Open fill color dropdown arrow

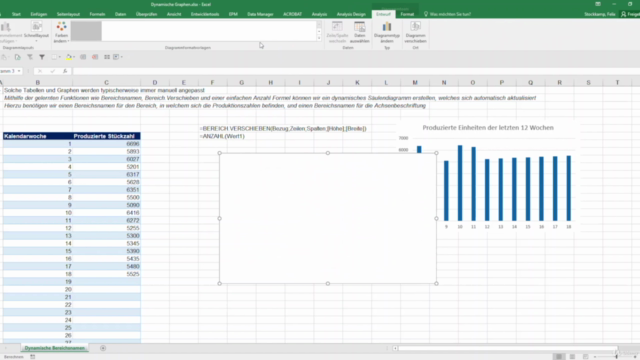[x=74, y=57]
